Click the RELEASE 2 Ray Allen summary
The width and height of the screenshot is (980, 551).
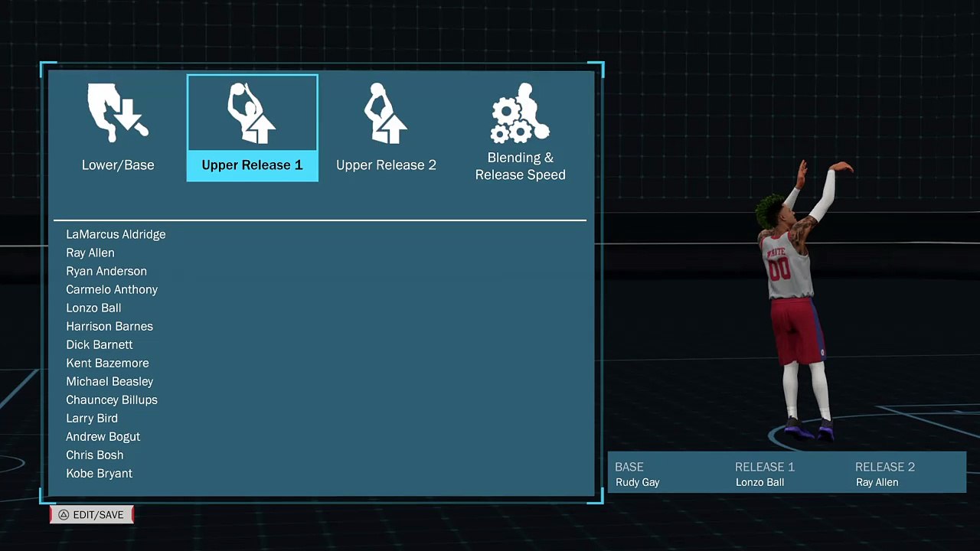point(877,474)
